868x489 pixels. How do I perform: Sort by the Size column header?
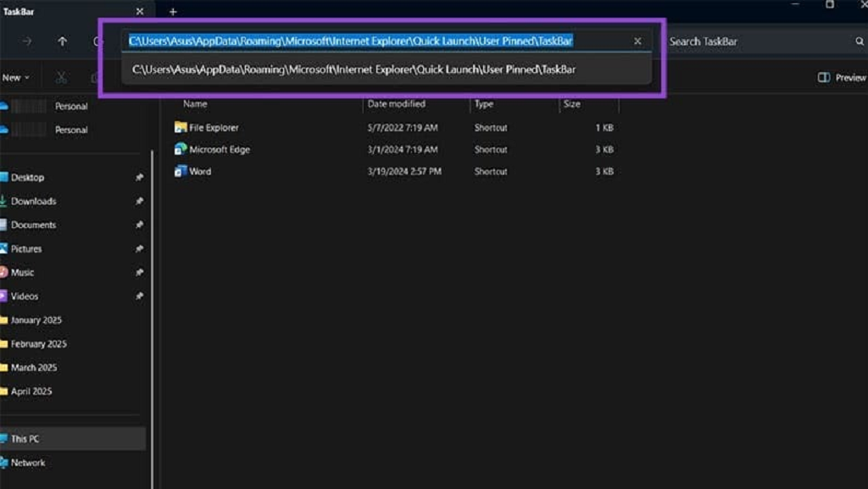tap(572, 103)
